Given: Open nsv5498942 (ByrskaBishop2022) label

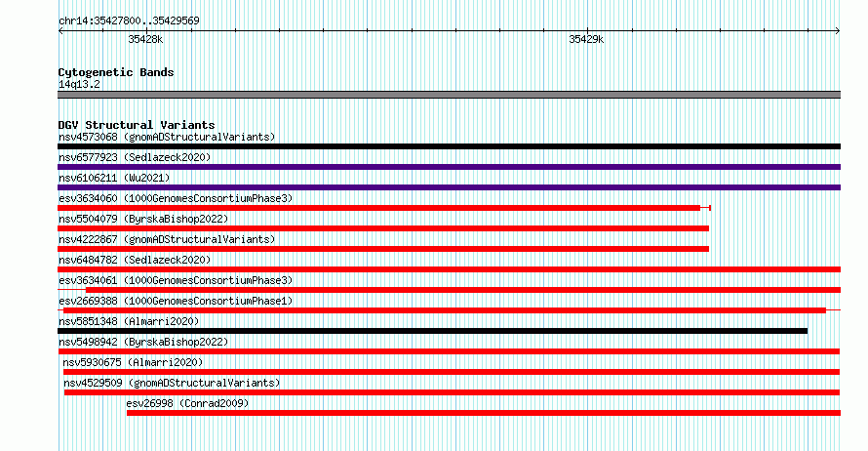Looking at the screenshot, I should pyautogui.click(x=143, y=342).
